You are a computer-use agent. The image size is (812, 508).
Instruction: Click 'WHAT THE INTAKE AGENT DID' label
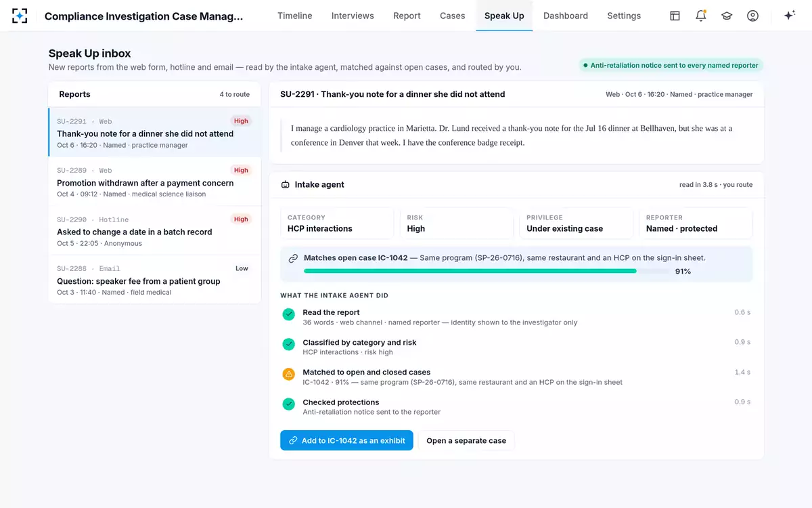click(334, 295)
